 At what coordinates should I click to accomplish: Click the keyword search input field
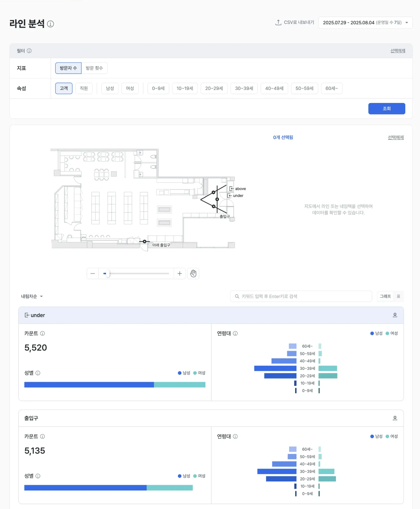point(301,296)
